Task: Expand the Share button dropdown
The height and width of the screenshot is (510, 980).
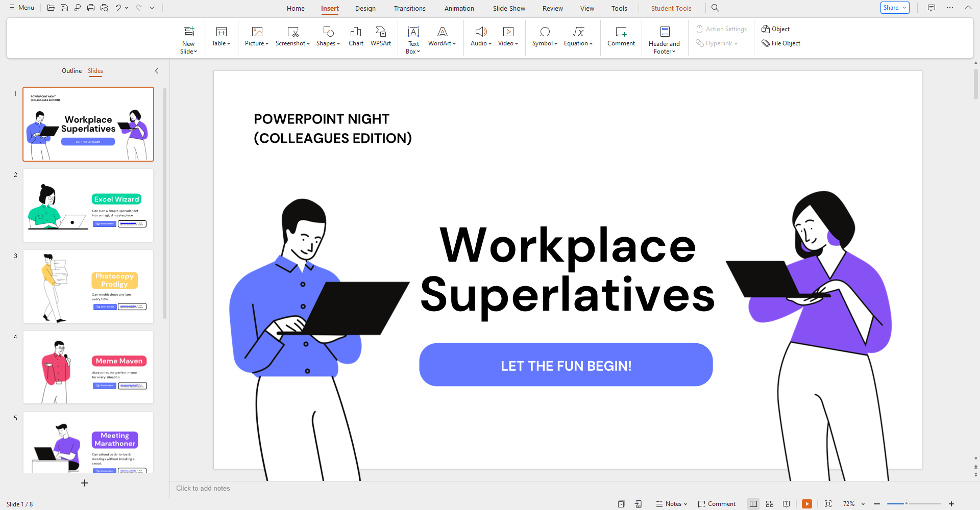Action: 904,8
